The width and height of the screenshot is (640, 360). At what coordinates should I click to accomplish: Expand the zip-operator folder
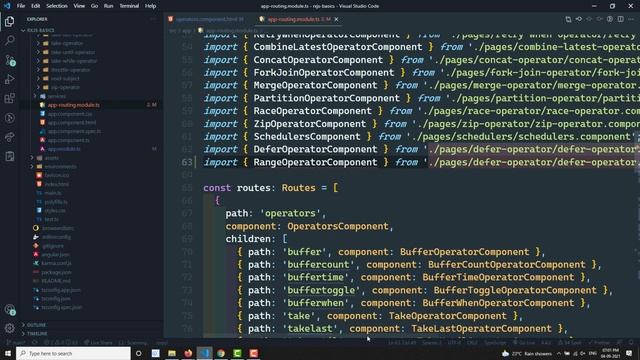pos(65,87)
